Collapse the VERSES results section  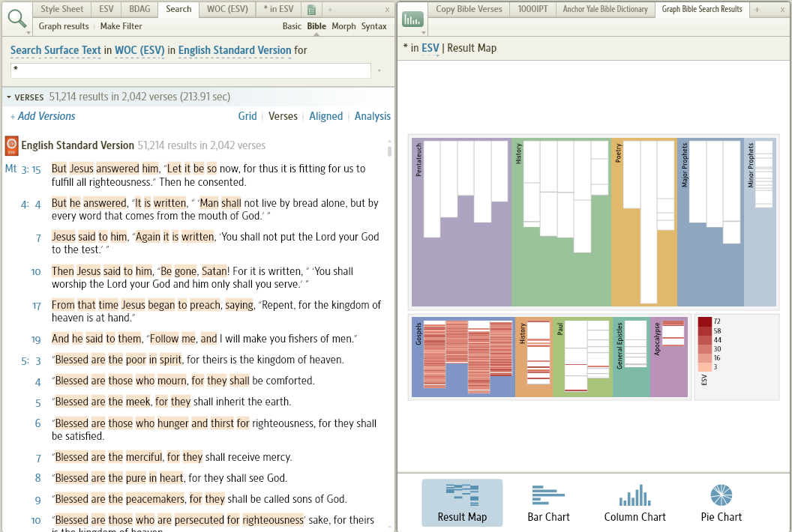(x=8, y=97)
